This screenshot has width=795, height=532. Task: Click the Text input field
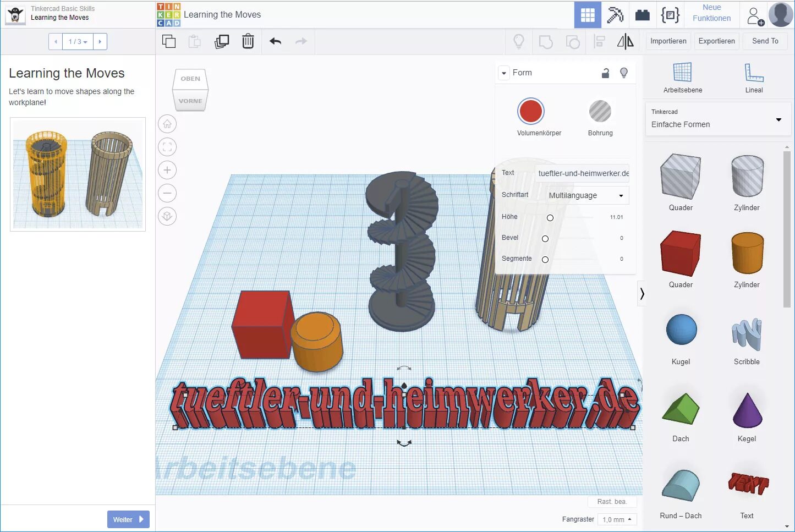pos(582,173)
